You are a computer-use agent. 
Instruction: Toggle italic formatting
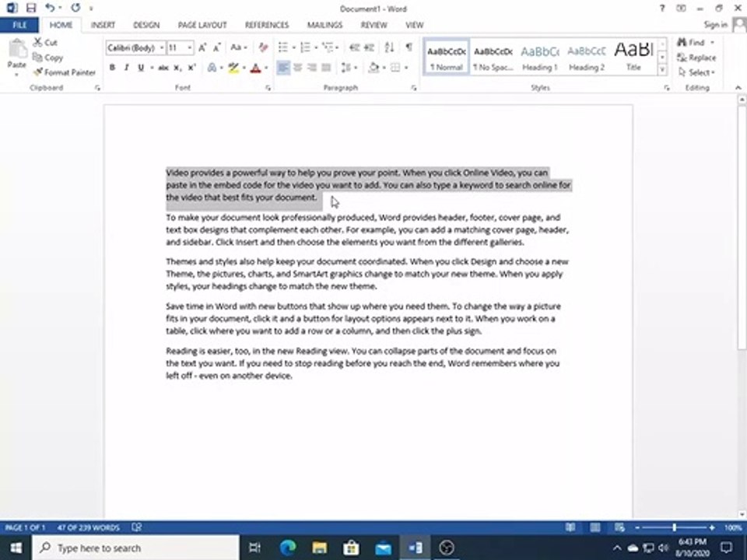click(126, 68)
